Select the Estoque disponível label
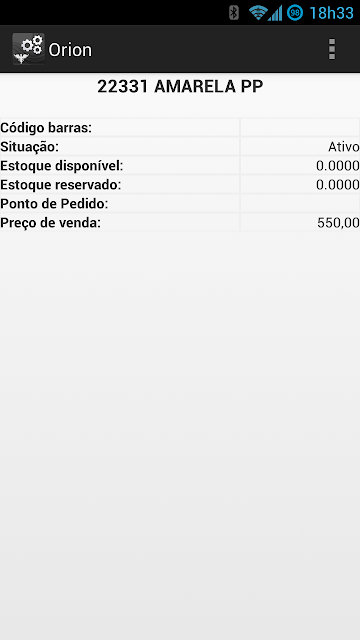This screenshot has height=640, width=360. click(x=62, y=166)
